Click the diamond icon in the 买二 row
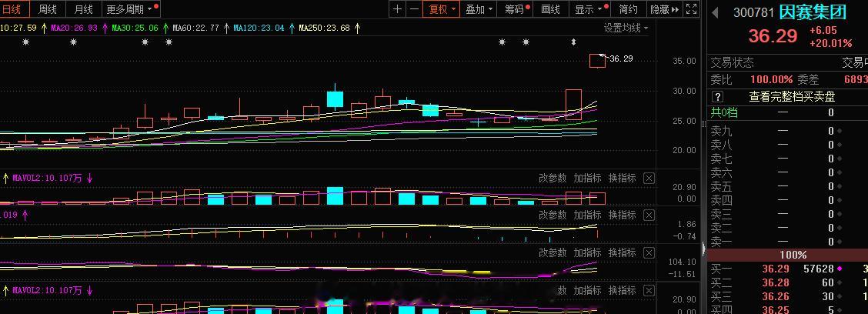868x314 pixels. pos(840,282)
